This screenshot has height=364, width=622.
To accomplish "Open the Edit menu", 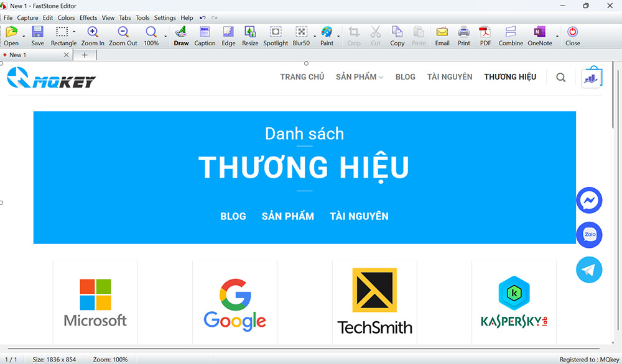I will coord(48,18).
